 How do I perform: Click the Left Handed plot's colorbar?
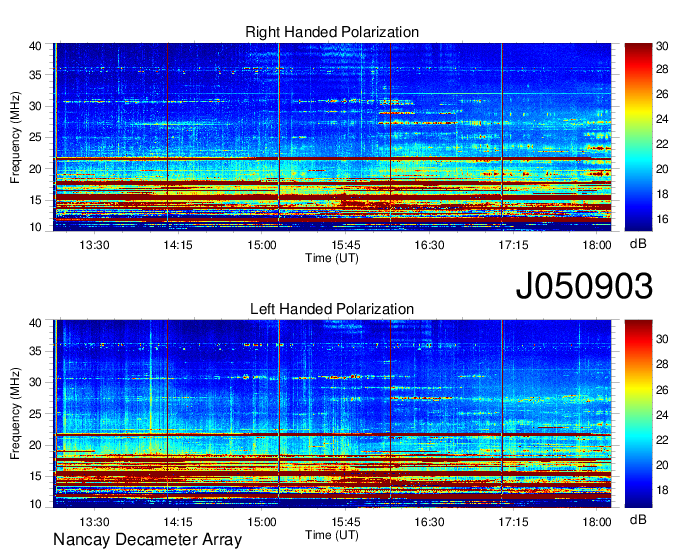638,414
